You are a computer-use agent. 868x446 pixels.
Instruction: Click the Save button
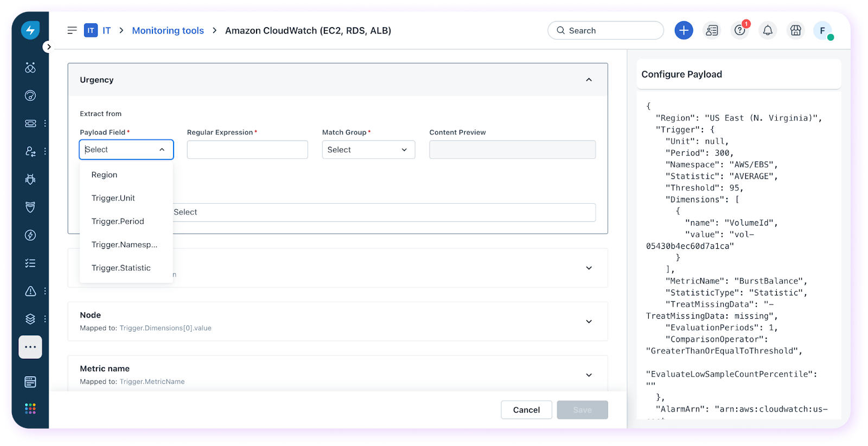[x=582, y=410]
